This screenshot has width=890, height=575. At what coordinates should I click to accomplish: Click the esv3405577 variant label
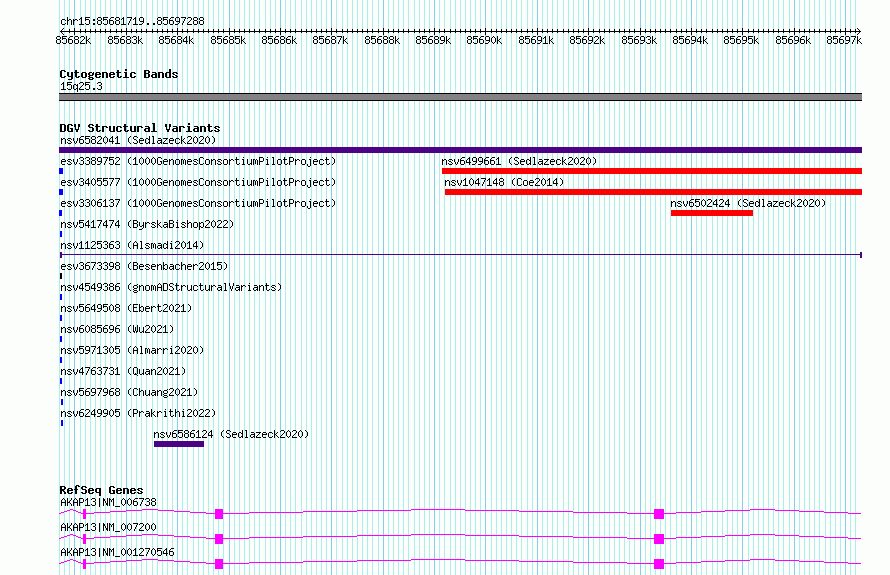click(x=198, y=182)
